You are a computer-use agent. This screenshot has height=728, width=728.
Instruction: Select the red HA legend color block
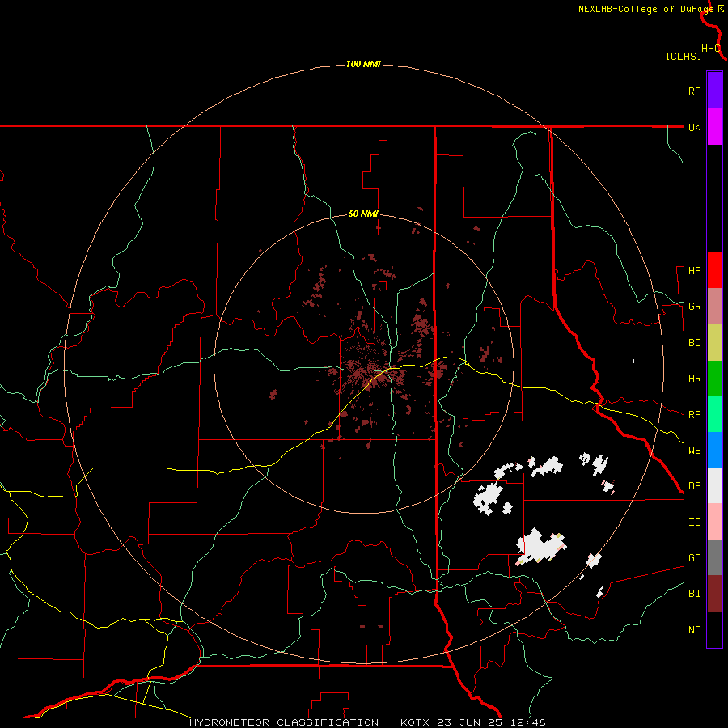tap(714, 270)
